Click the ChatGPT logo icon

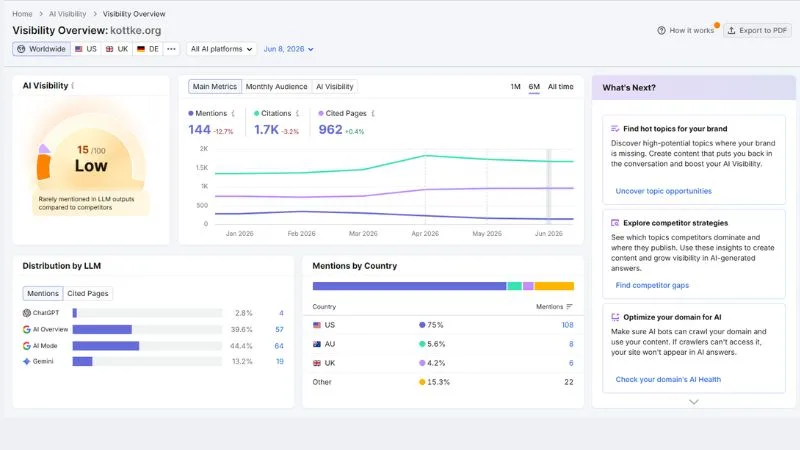[x=27, y=313]
